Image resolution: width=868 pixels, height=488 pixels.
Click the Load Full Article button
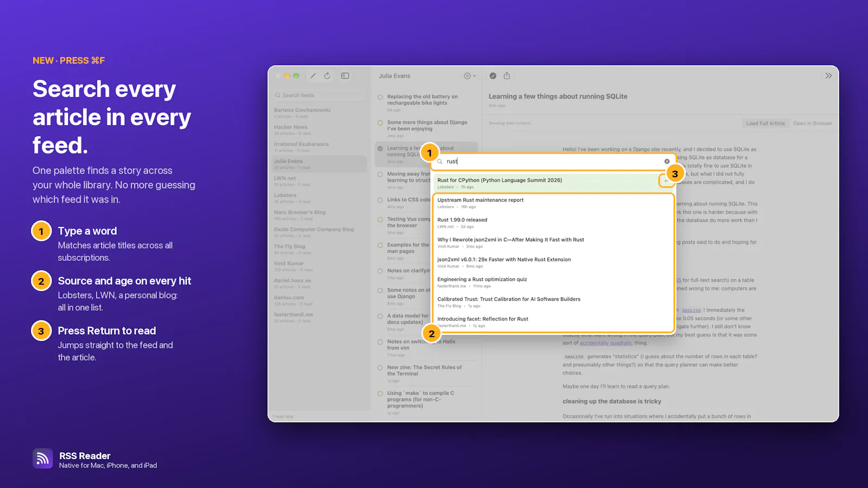[x=765, y=123]
